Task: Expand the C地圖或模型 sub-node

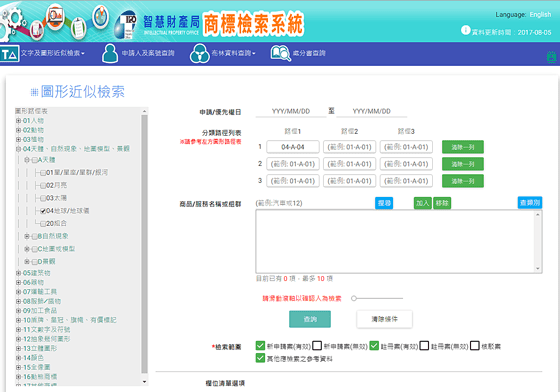Action: [27, 249]
